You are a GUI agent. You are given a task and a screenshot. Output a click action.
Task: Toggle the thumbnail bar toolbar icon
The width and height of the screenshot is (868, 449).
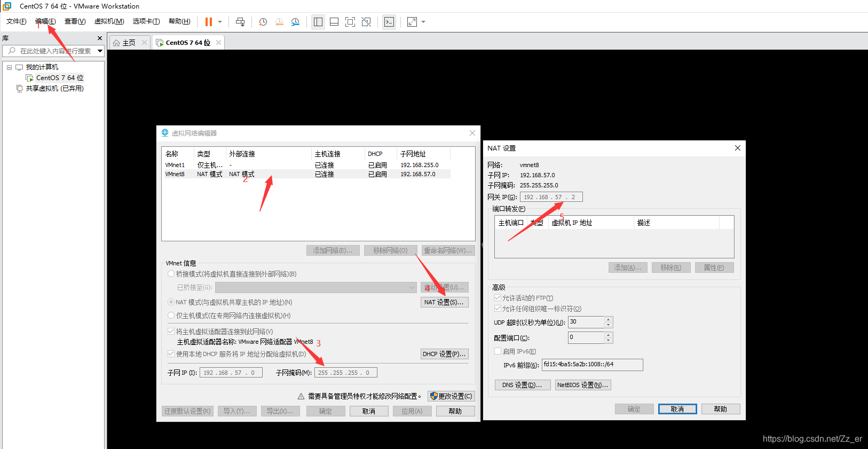(x=334, y=22)
